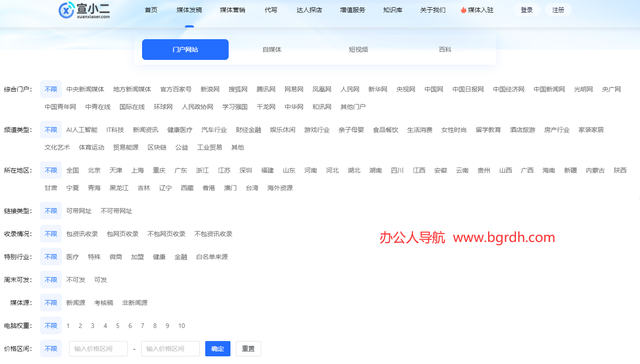Choose 不包网页收录 option
The width and height of the screenshot is (640, 364).
pyautogui.click(x=166, y=234)
